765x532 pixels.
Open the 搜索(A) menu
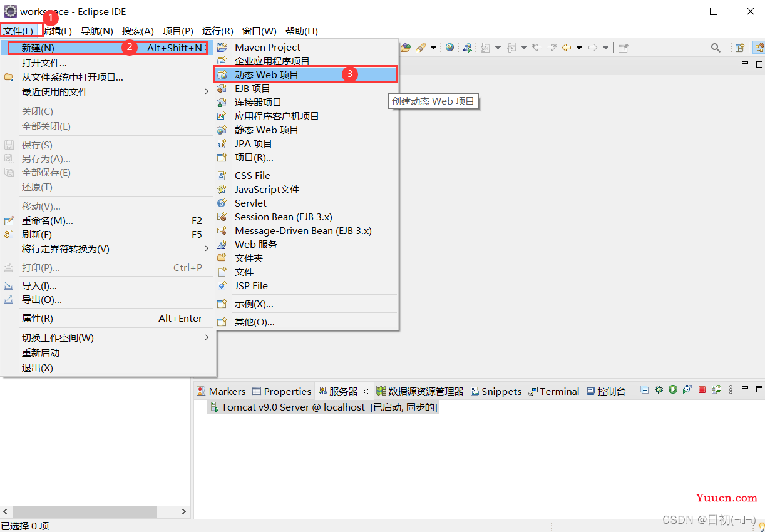(138, 31)
